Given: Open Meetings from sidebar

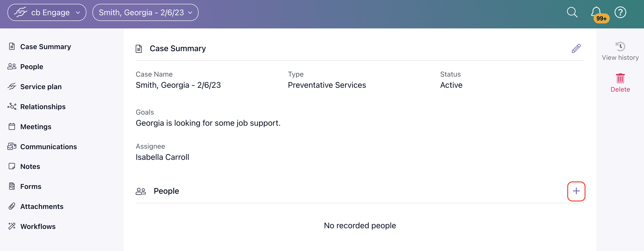Looking at the screenshot, I should 36,126.
